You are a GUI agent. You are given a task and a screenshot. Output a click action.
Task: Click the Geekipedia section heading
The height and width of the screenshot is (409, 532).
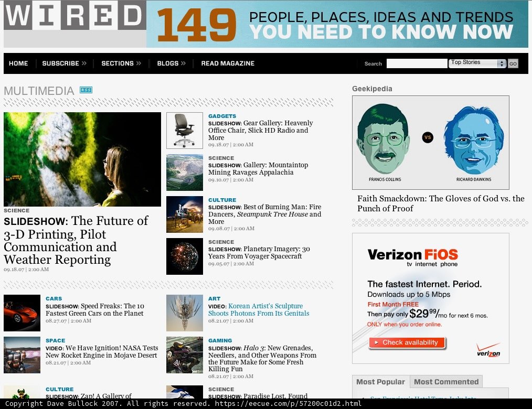coord(372,89)
